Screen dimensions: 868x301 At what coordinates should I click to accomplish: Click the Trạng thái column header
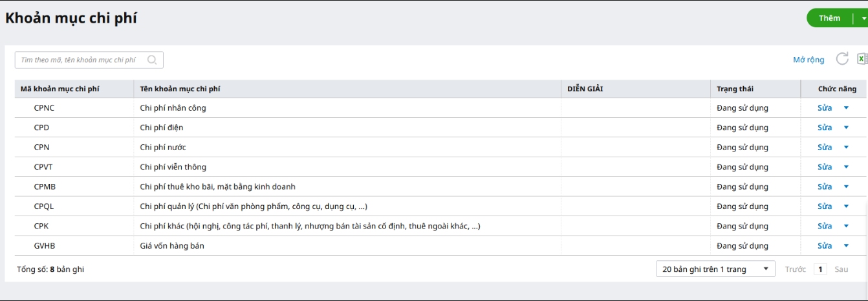(735, 89)
